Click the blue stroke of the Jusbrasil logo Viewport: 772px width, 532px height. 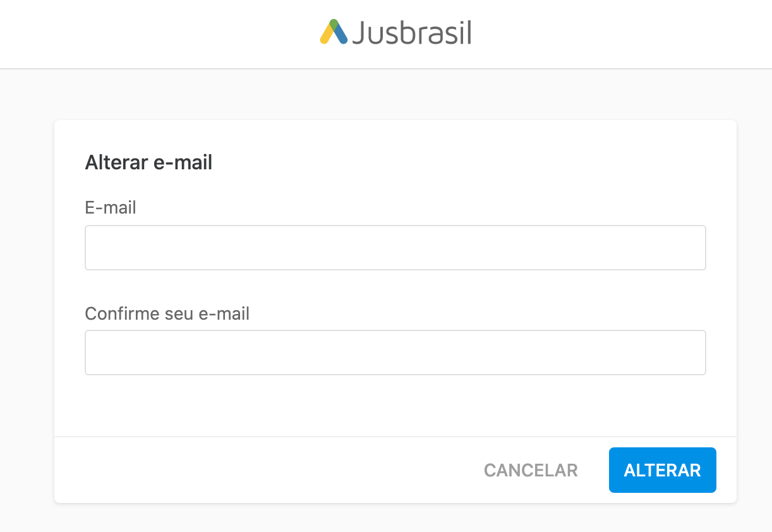pyautogui.click(x=340, y=34)
